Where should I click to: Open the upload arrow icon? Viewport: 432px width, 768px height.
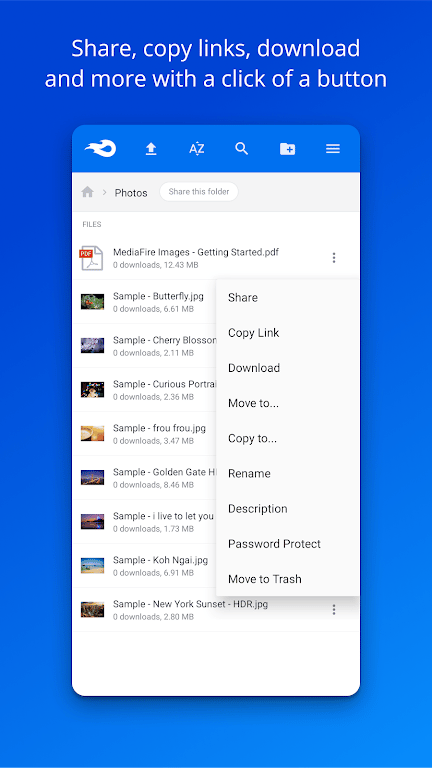pyautogui.click(x=151, y=149)
